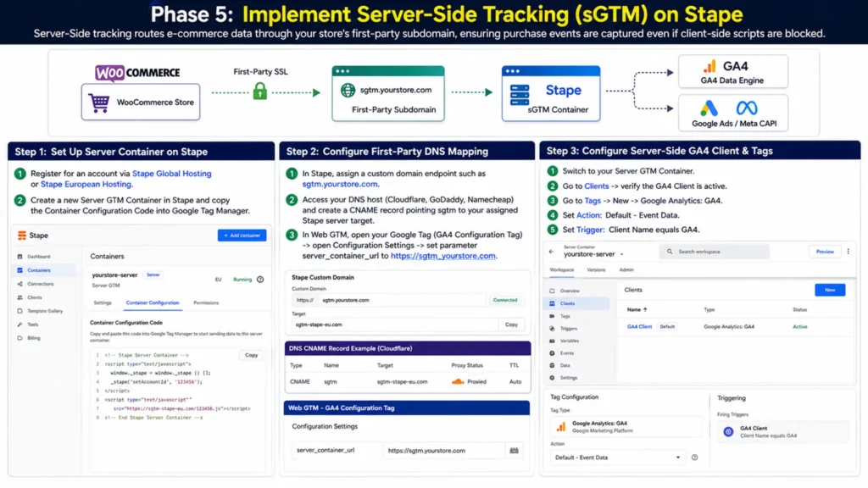Screen dimensions: 868x488
Task: Click the Stape logo icon in mock panel
Action: point(22,236)
